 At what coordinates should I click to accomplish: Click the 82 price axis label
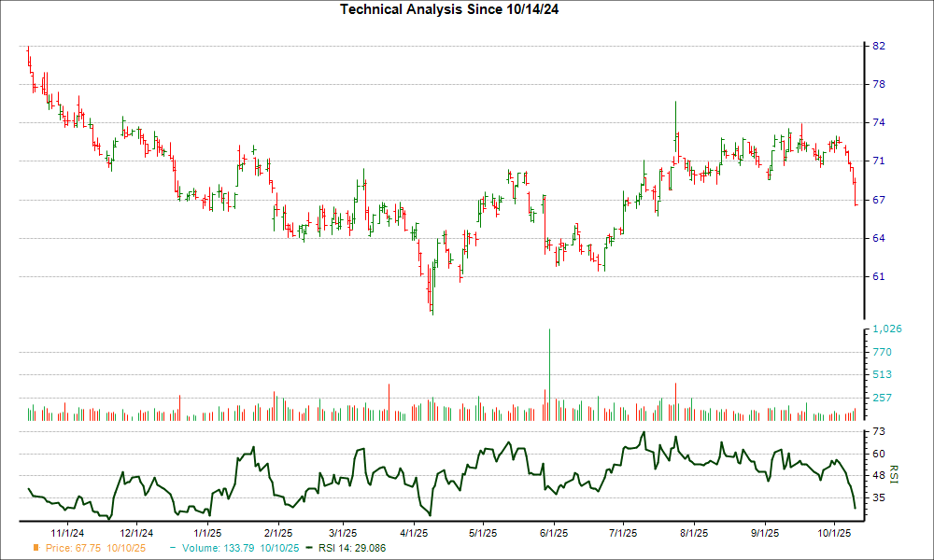[879, 46]
